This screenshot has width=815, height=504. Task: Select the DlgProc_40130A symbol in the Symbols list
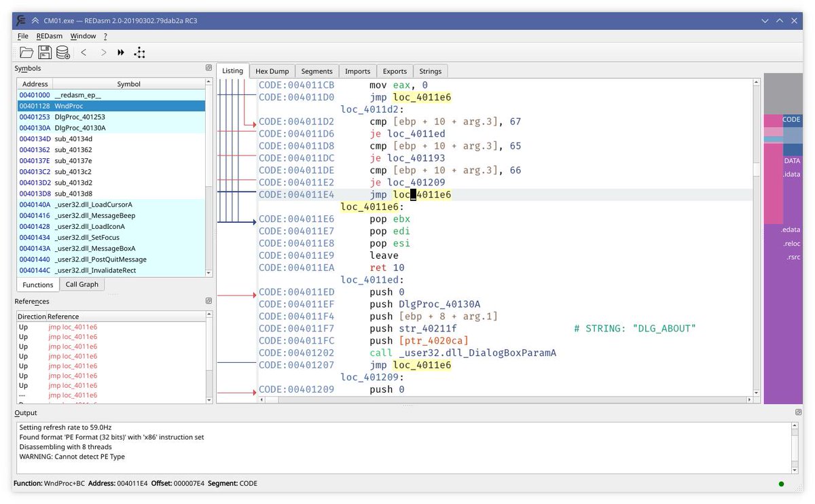click(x=111, y=128)
